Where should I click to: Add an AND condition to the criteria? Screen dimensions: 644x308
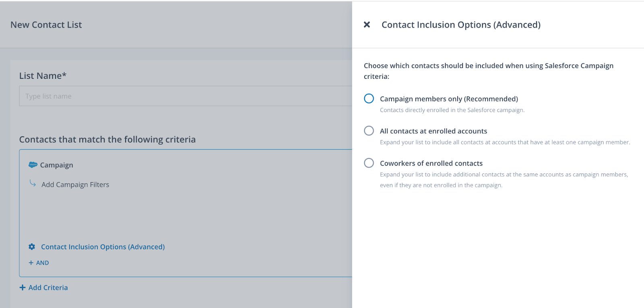tap(42, 263)
